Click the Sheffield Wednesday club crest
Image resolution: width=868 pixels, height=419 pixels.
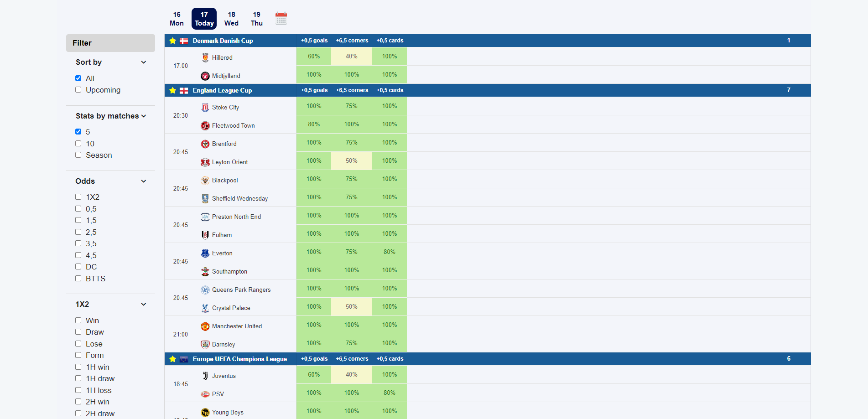pyautogui.click(x=205, y=198)
